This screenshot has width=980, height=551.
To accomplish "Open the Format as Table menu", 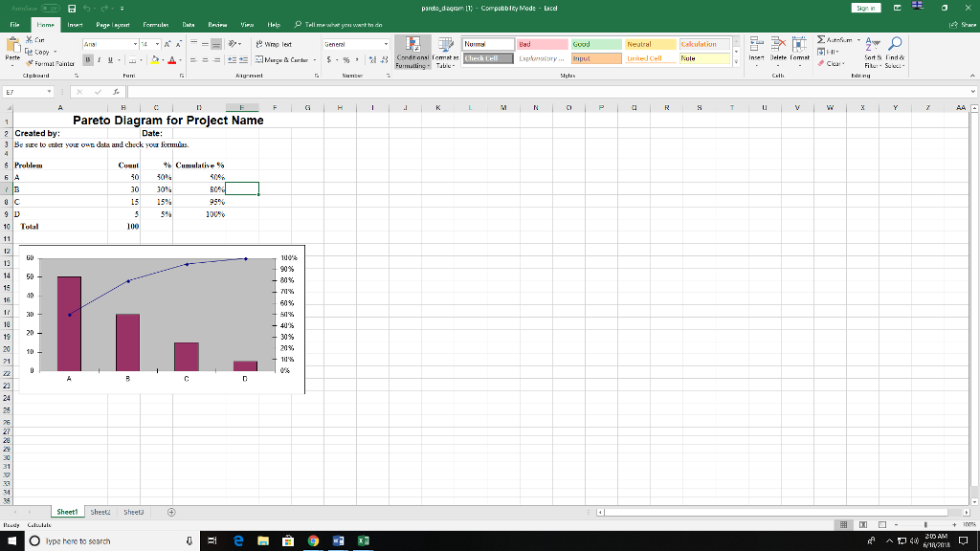I will 445,52.
